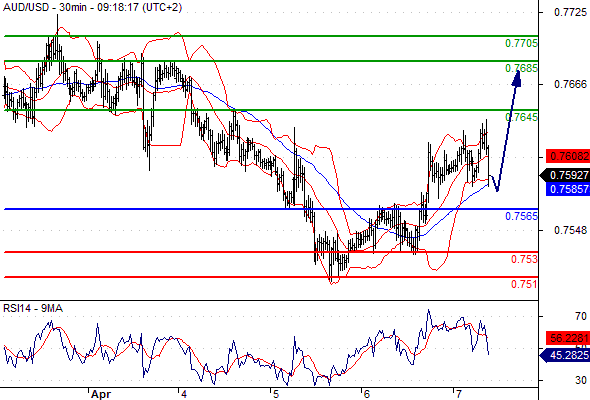
Task: Click the red 56.2281 RSI value tag
Action: pos(568,338)
